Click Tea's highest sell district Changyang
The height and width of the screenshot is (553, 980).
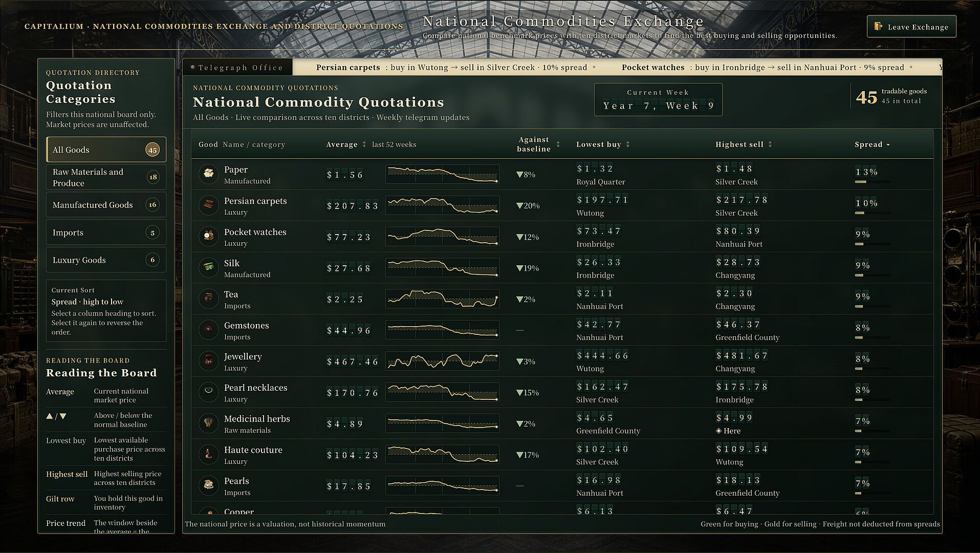[735, 306]
